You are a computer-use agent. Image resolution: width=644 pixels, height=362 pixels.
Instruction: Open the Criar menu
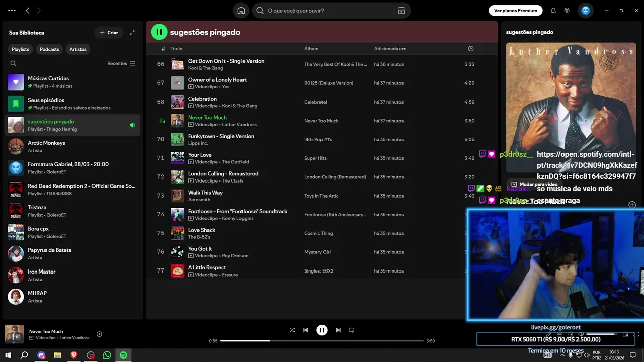click(x=109, y=33)
